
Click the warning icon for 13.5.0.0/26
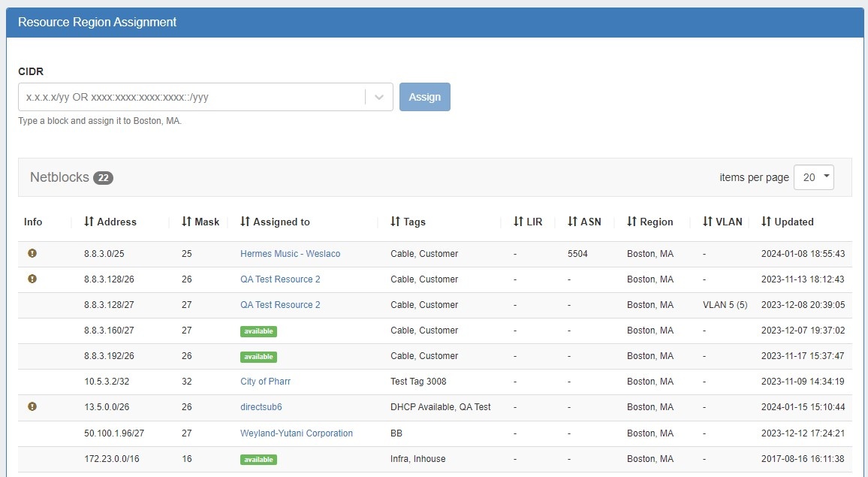click(x=32, y=406)
